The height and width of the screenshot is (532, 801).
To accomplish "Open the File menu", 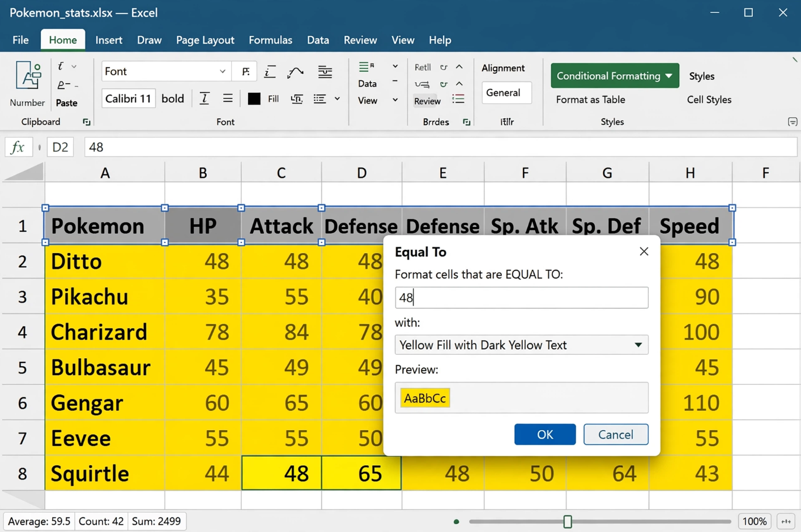I will pos(20,40).
